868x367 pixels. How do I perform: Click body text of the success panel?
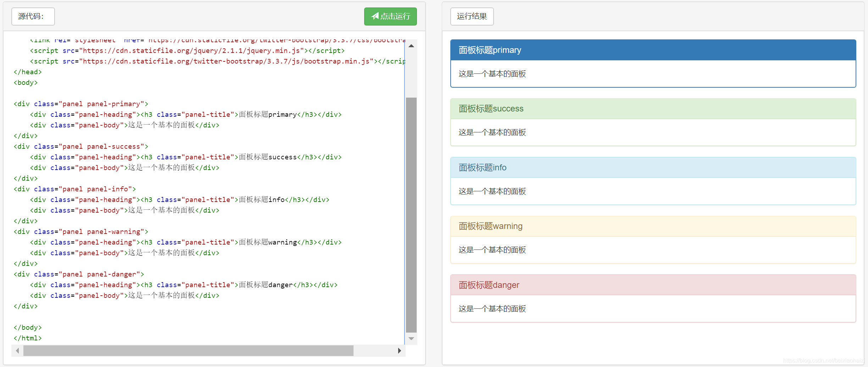click(x=492, y=132)
